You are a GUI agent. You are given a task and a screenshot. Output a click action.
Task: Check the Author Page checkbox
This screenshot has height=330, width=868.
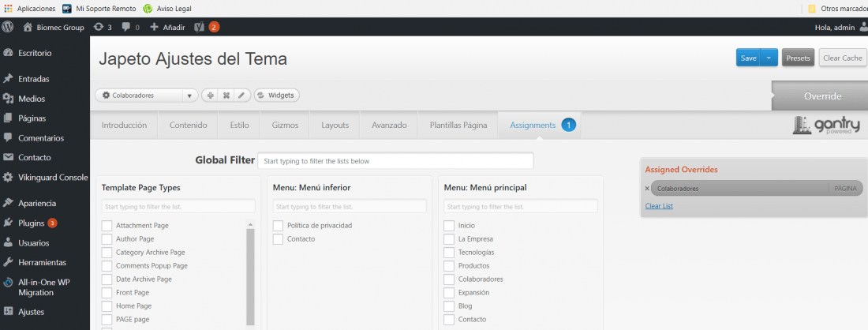[107, 239]
